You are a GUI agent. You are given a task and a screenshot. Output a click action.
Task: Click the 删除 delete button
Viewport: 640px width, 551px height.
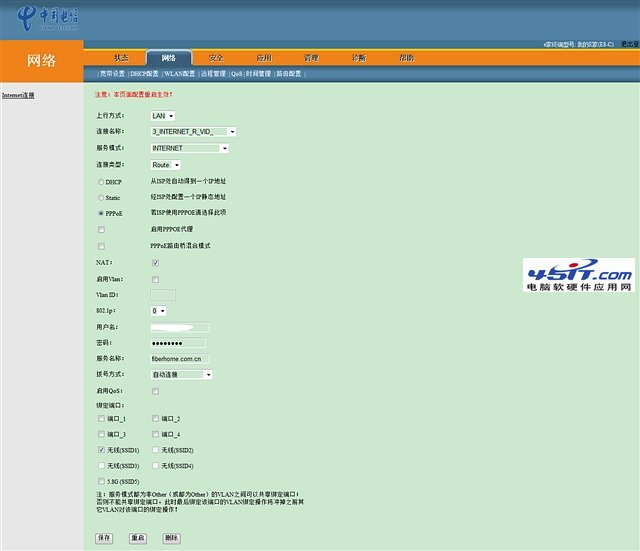coord(171,538)
